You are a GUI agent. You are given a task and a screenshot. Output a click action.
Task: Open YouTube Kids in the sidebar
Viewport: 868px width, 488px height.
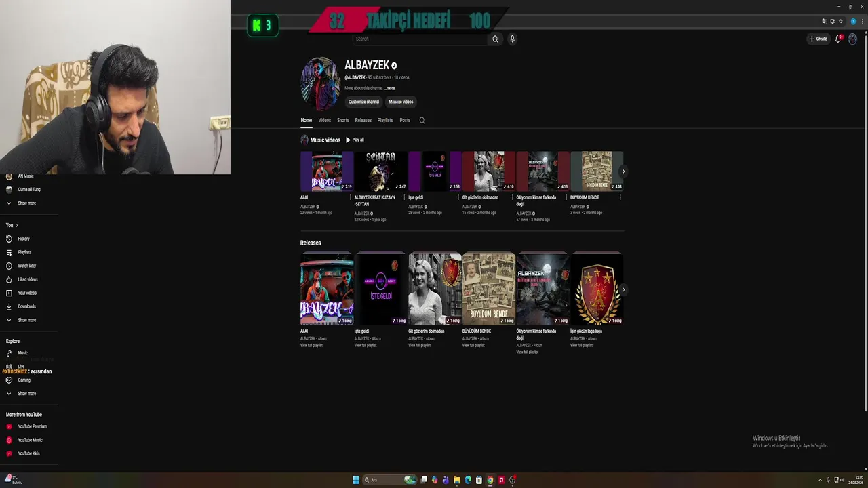28,453
